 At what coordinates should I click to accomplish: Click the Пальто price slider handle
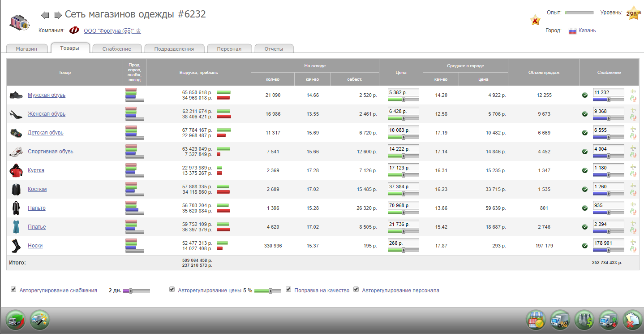click(x=403, y=213)
